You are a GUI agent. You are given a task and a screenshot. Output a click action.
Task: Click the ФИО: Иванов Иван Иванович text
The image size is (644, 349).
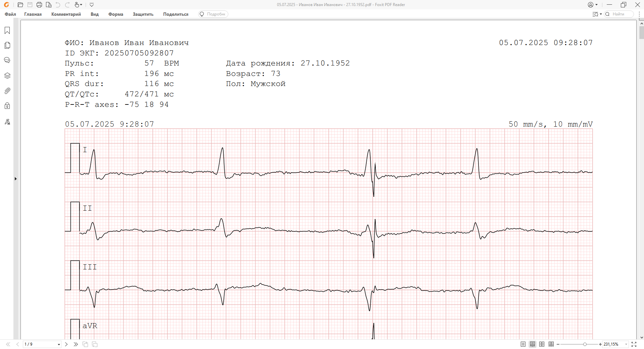click(x=127, y=43)
